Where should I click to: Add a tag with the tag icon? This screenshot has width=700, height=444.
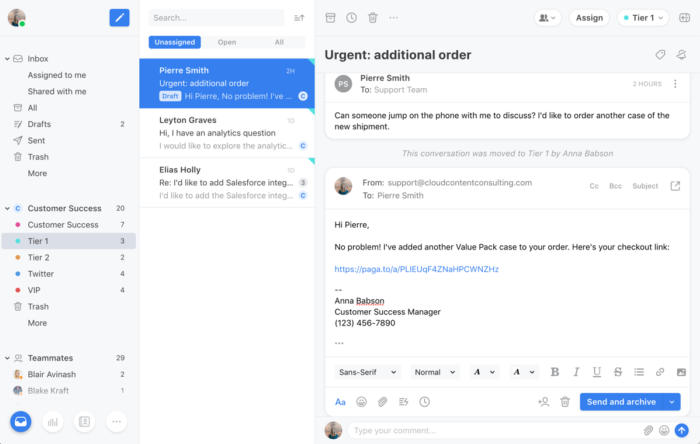(x=660, y=54)
